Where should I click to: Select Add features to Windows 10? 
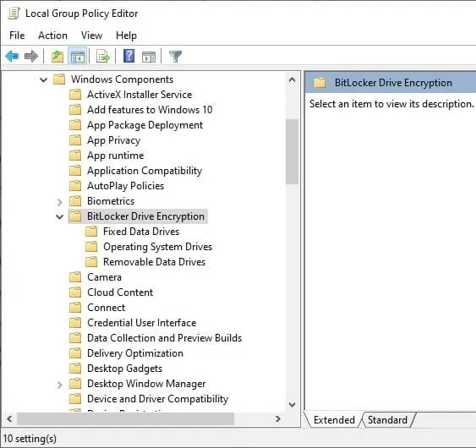point(150,110)
